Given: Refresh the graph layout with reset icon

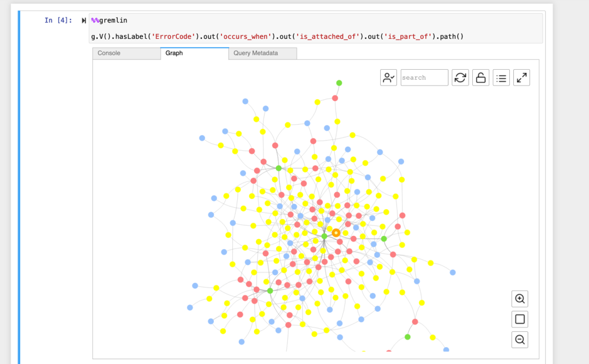Looking at the screenshot, I should click(x=460, y=78).
